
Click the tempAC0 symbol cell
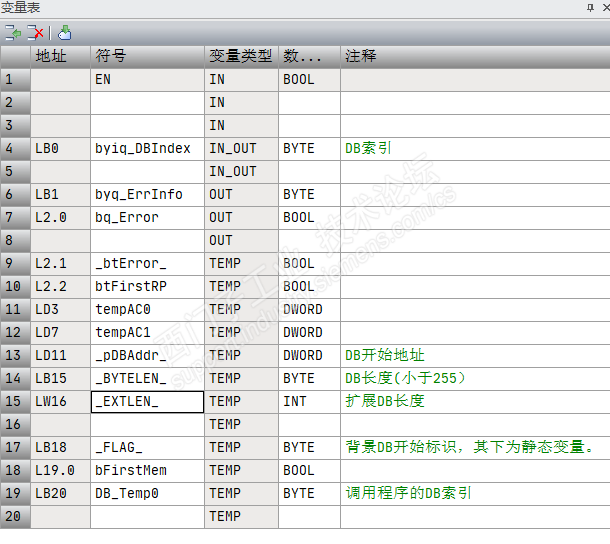click(x=147, y=310)
